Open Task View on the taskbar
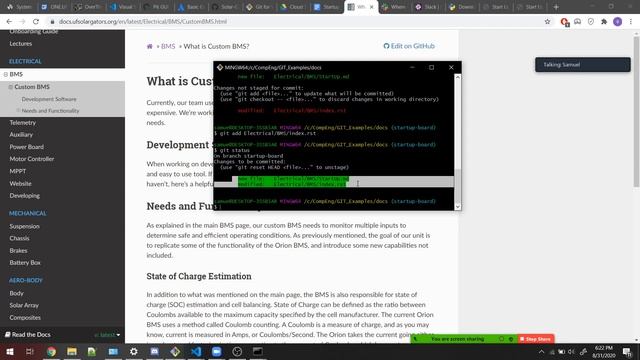The image size is (640, 360). coord(30,351)
